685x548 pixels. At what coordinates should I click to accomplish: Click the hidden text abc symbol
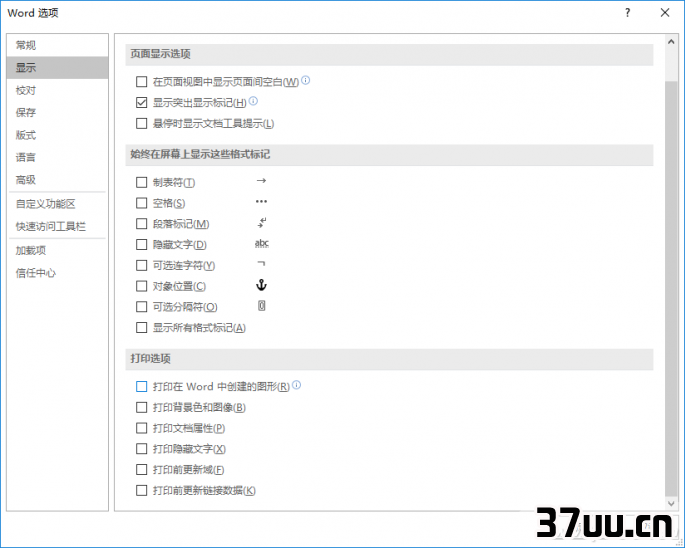pos(262,243)
